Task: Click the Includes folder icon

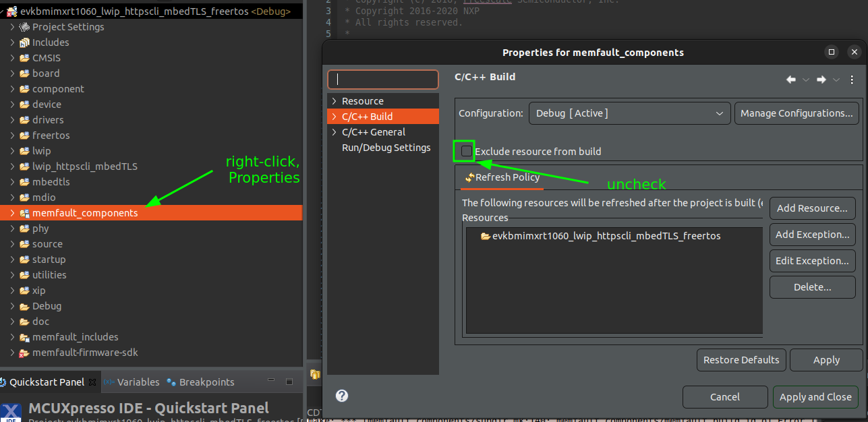Action: point(24,42)
